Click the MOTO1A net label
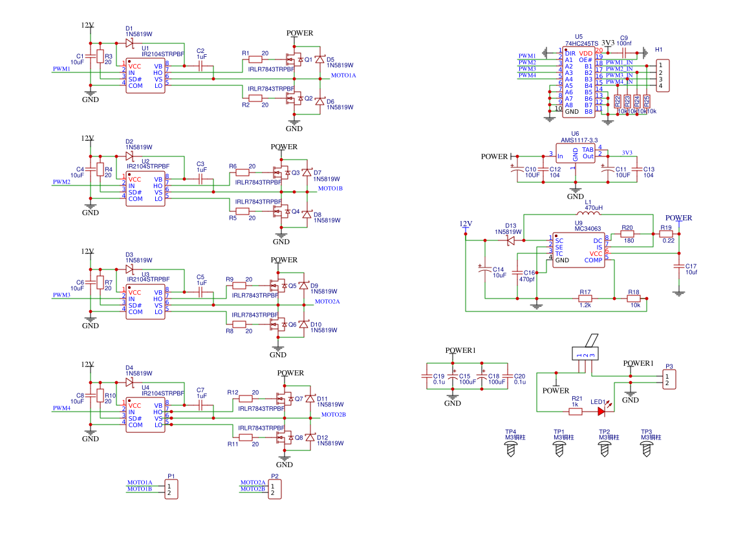 tap(343, 76)
